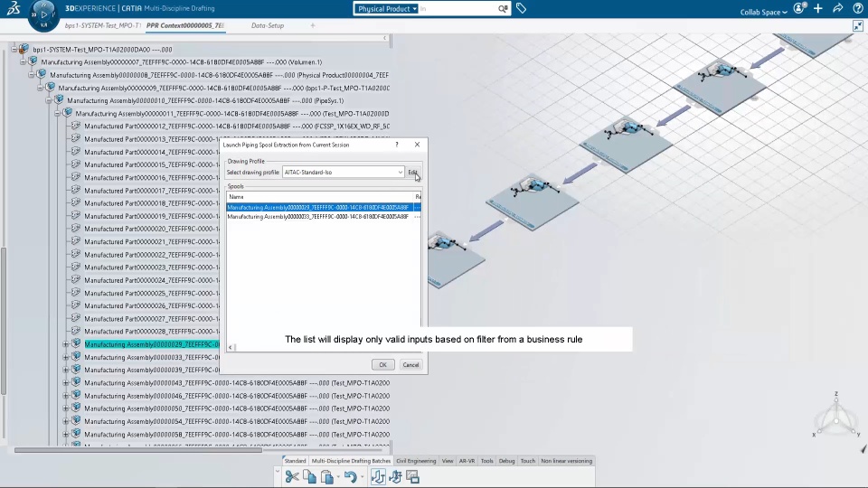Image resolution: width=868 pixels, height=488 pixels.
Task: Open the Touch tab
Action: (x=527, y=460)
